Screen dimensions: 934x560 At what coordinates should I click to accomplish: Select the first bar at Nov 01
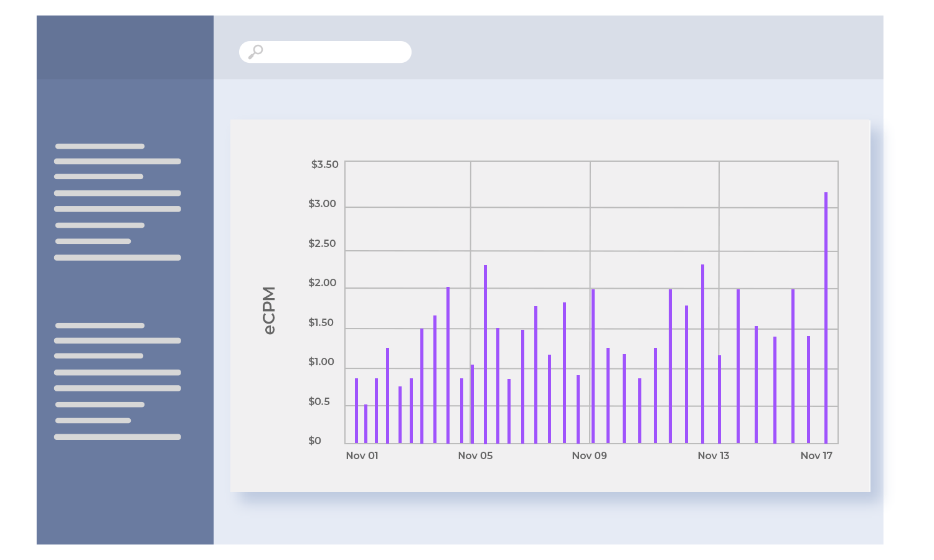(356, 411)
